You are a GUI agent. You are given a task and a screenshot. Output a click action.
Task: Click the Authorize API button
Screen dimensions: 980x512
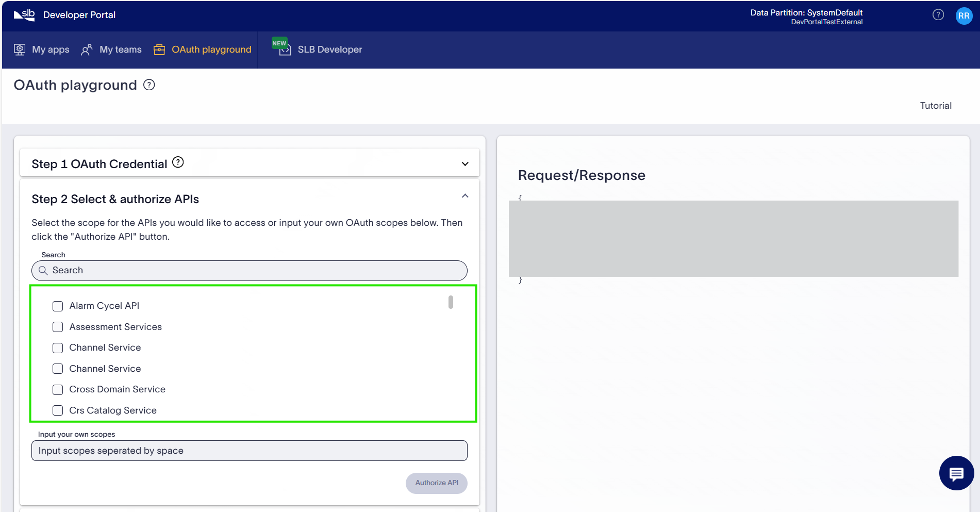coord(437,483)
